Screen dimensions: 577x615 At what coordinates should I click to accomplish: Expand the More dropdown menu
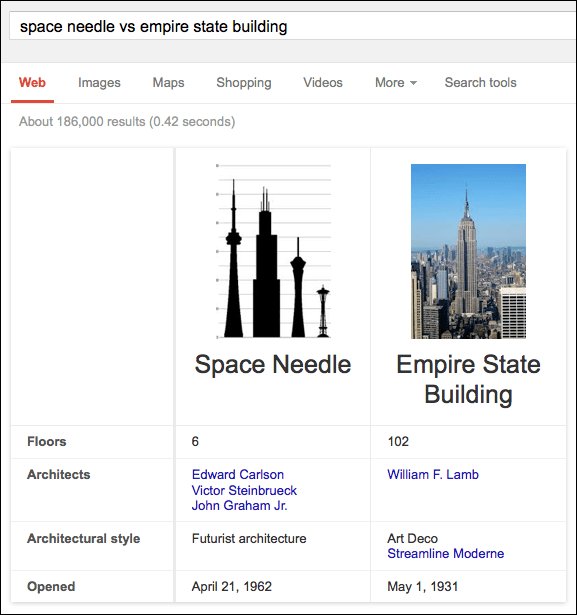point(396,83)
